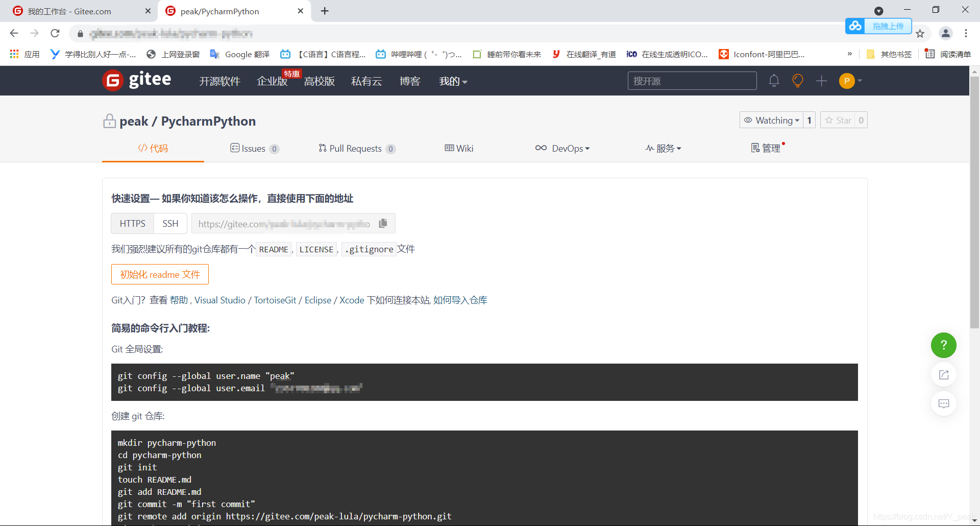
Task: Click the floating share icon
Action: [944, 374]
